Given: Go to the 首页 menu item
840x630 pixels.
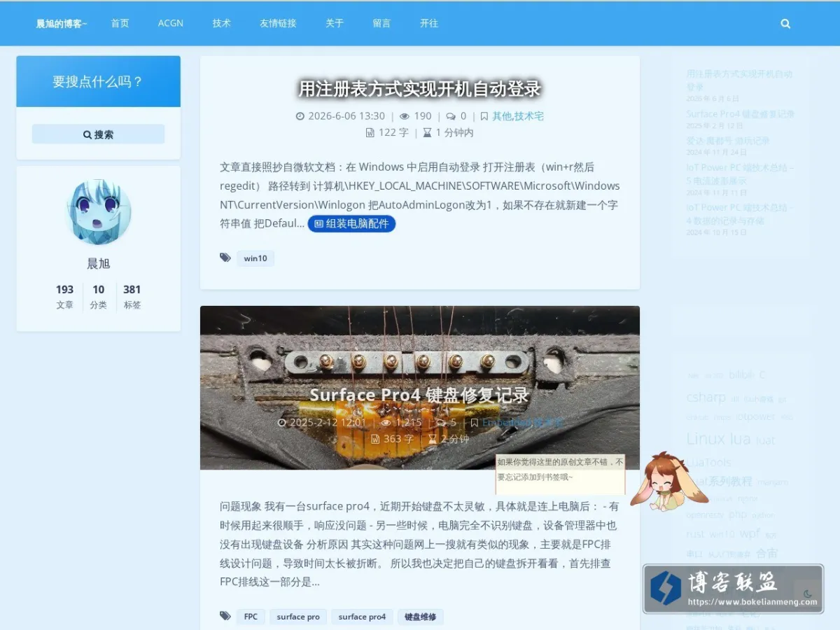Looking at the screenshot, I should coord(120,23).
